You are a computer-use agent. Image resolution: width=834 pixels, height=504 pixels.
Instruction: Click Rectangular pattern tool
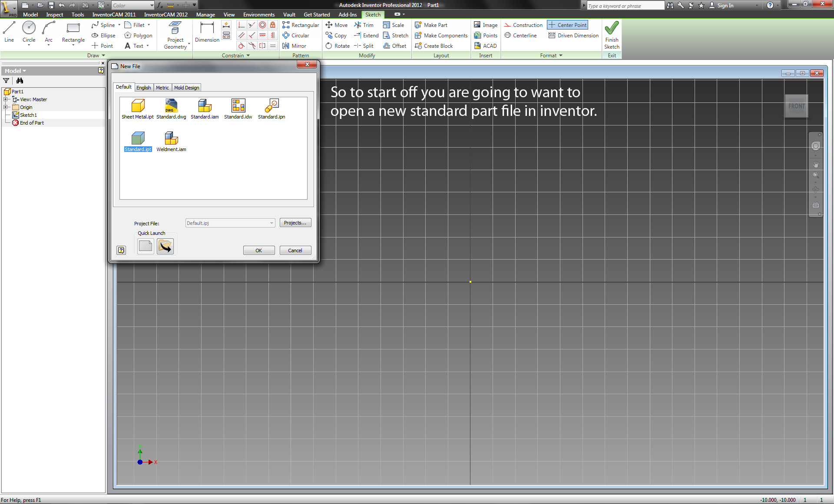pyautogui.click(x=301, y=25)
